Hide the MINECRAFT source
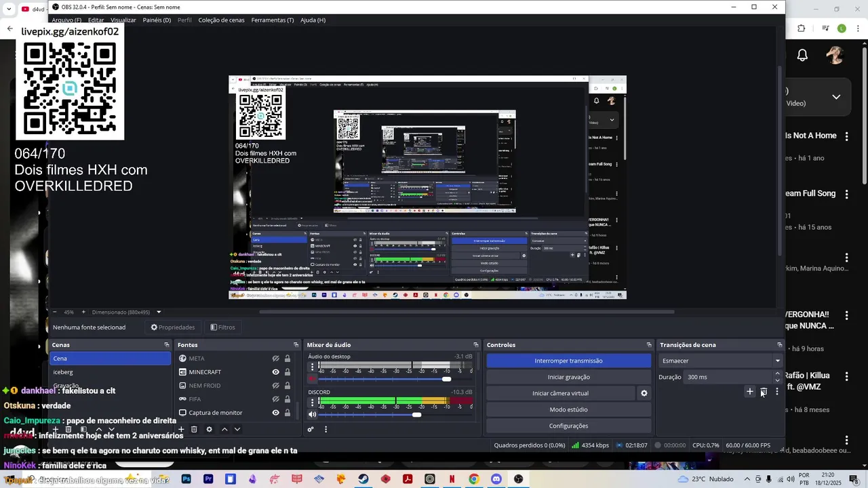 pyautogui.click(x=276, y=372)
